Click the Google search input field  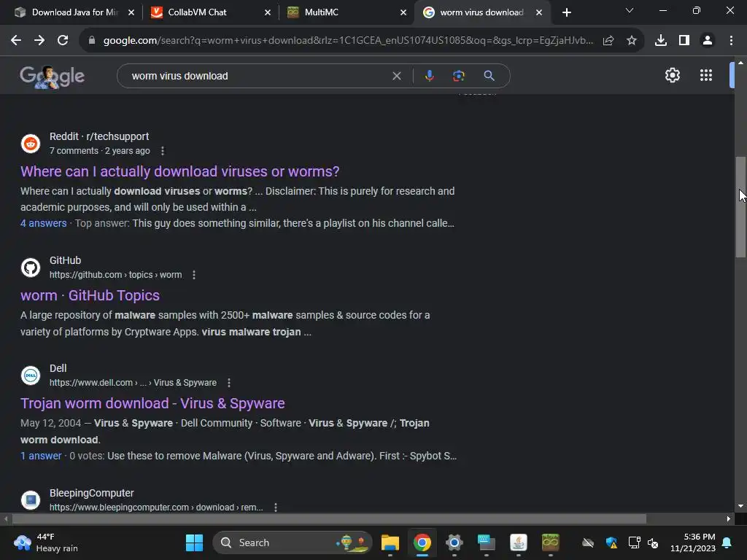click(258, 76)
